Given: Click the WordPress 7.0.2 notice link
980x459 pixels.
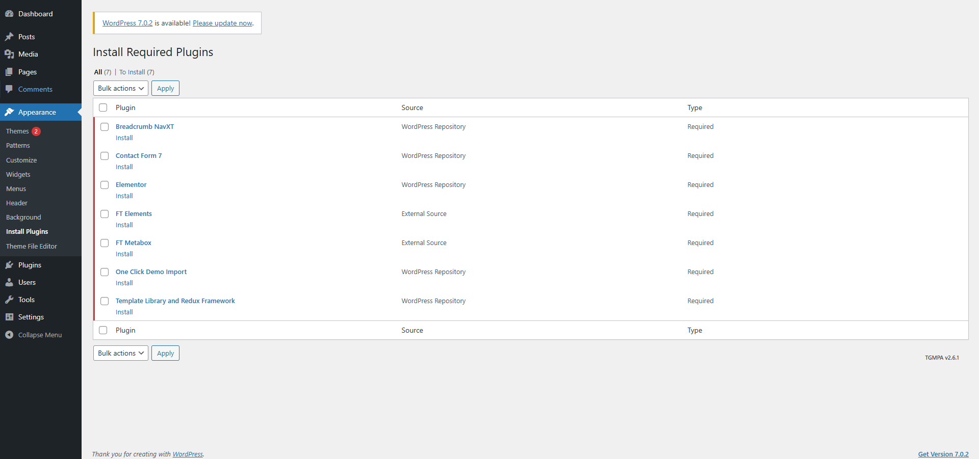Looking at the screenshot, I should click(x=127, y=23).
